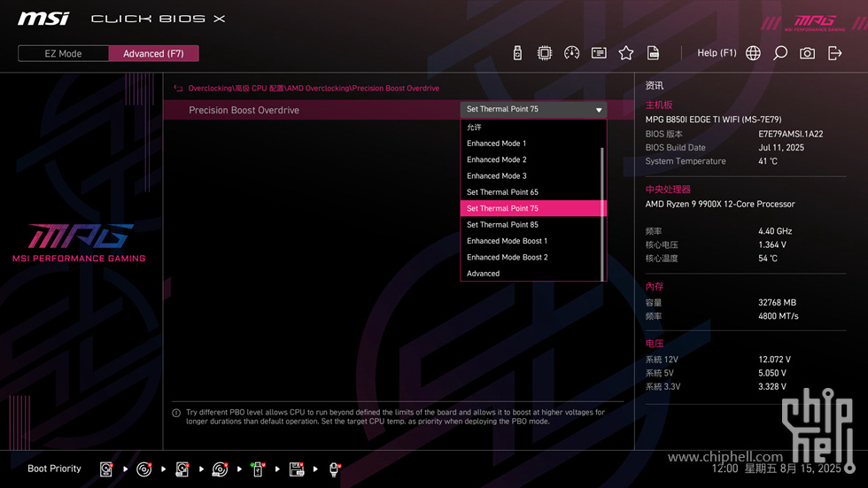Select USB floppy boot priority icon
868x488 pixels.
coord(297,469)
